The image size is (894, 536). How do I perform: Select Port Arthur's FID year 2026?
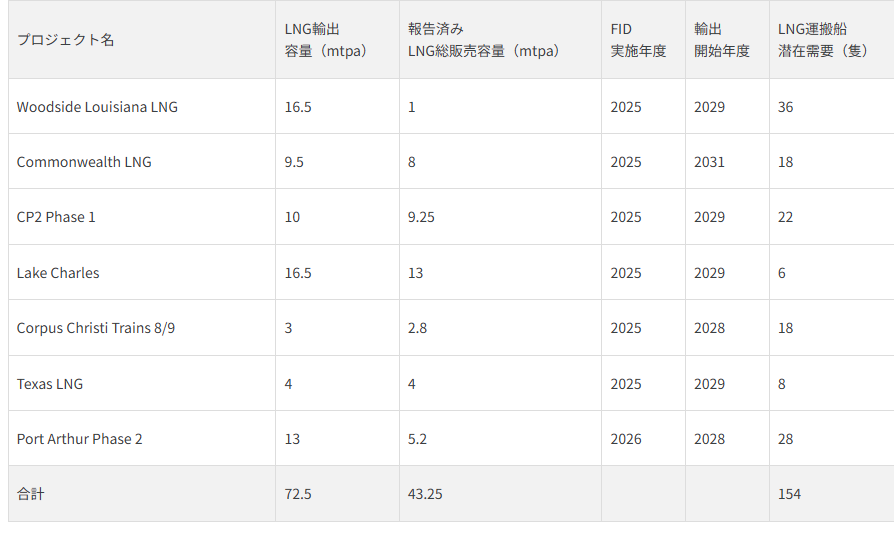point(626,439)
